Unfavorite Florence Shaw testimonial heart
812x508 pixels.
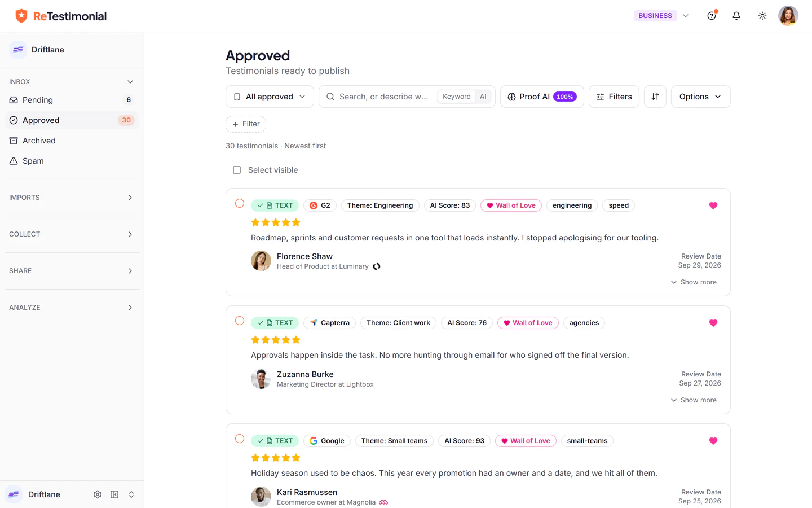[713, 205]
